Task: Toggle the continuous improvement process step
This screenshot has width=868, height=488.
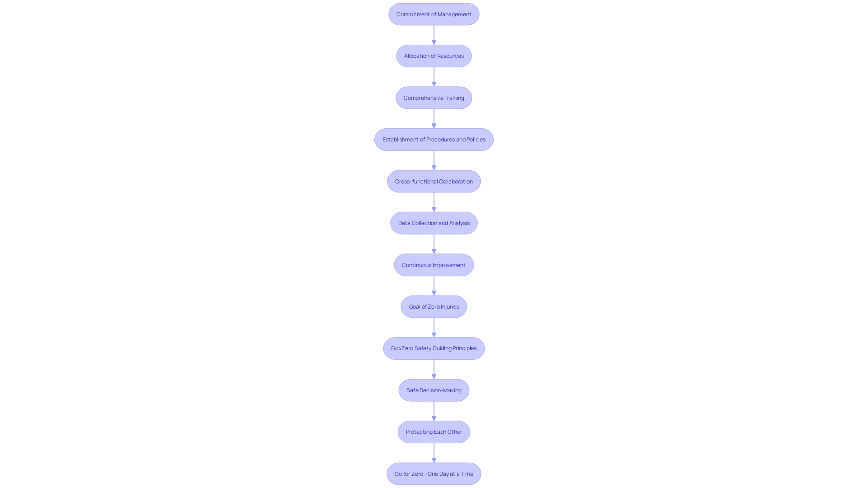Action: click(x=434, y=264)
